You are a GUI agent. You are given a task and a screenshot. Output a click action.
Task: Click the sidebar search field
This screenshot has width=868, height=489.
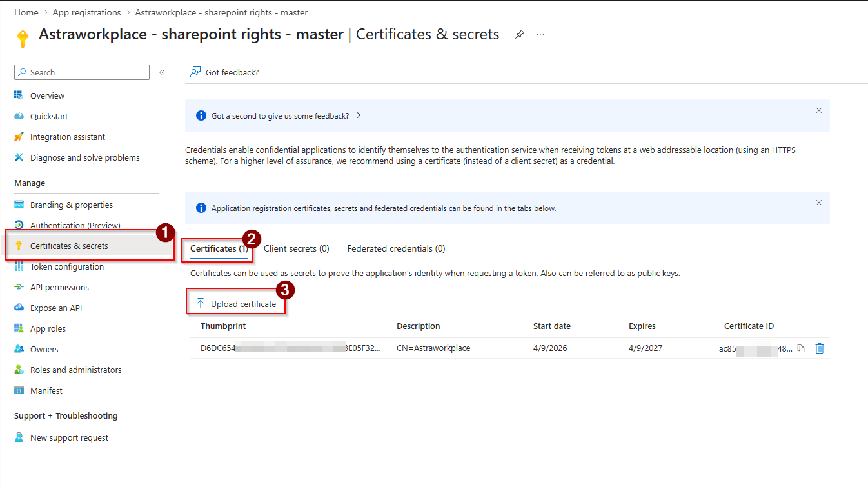point(81,72)
